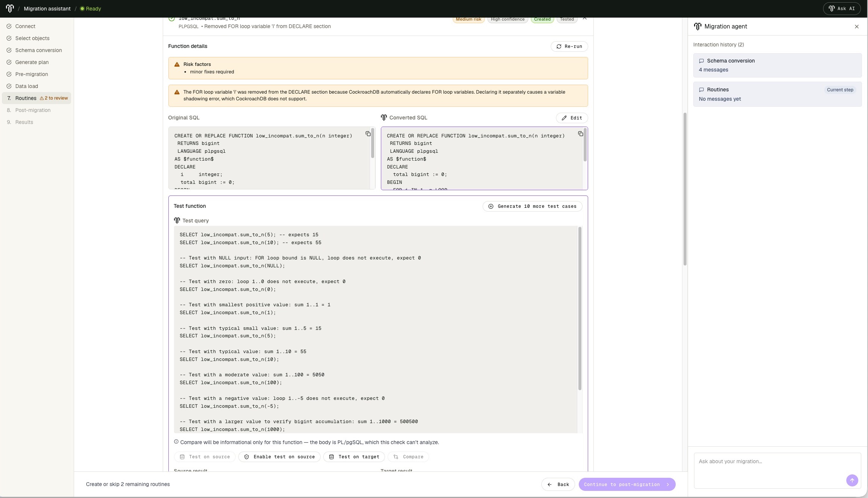
Task: Click the Compare button
Action: pyautogui.click(x=408, y=457)
